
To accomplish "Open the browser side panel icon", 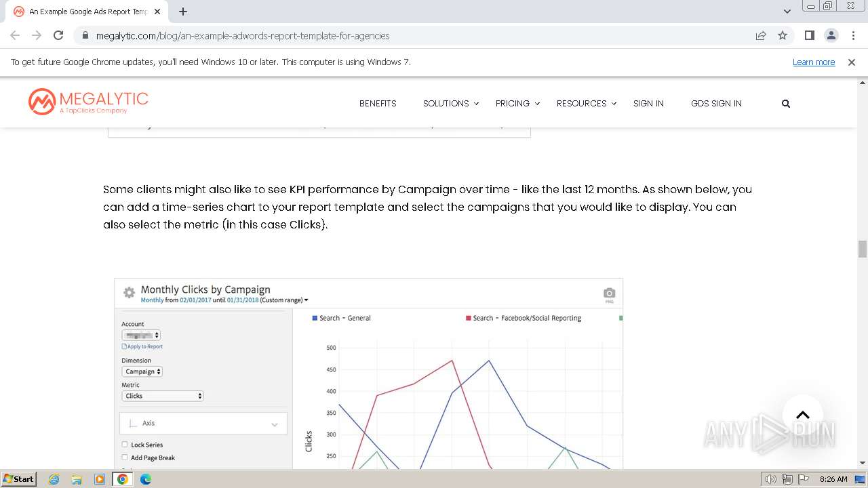I will pyautogui.click(x=809, y=35).
